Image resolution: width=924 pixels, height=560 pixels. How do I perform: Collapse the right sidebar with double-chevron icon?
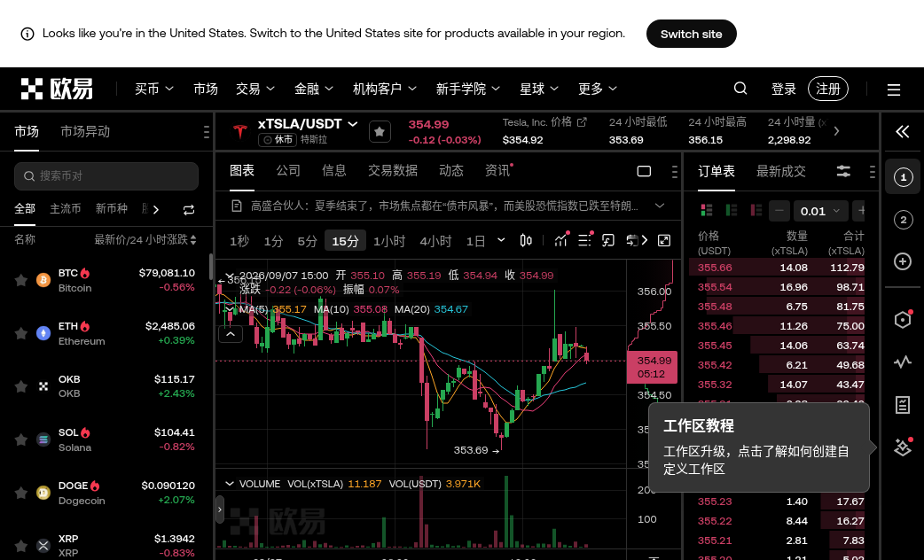click(902, 131)
